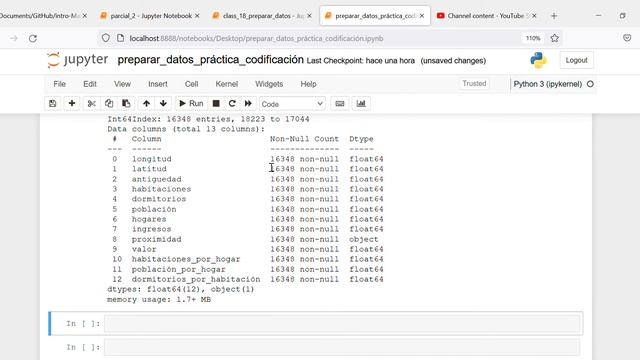
Task: Open the File menu
Action: pos(59,84)
